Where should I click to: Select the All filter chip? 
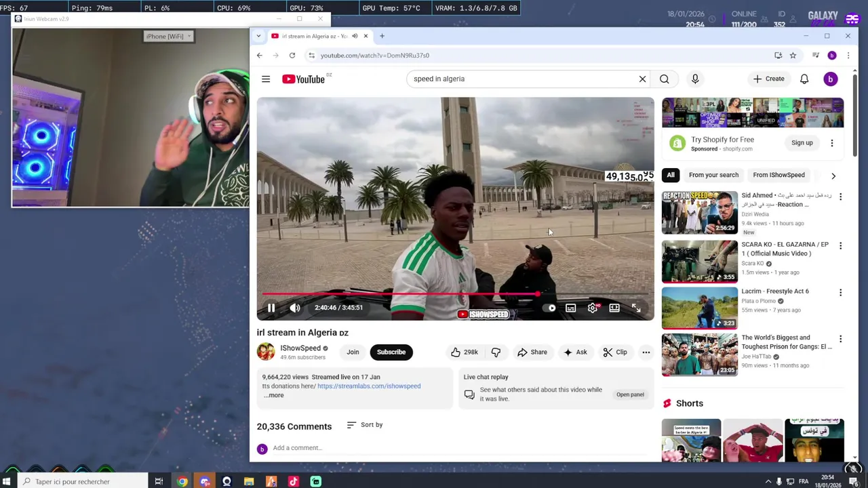tap(671, 175)
